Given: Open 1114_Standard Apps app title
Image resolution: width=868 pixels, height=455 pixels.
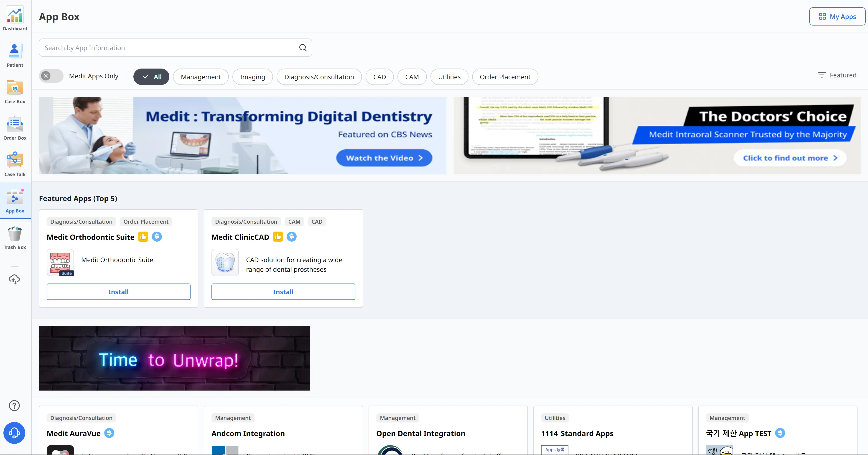Looking at the screenshot, I should point(577,433).
